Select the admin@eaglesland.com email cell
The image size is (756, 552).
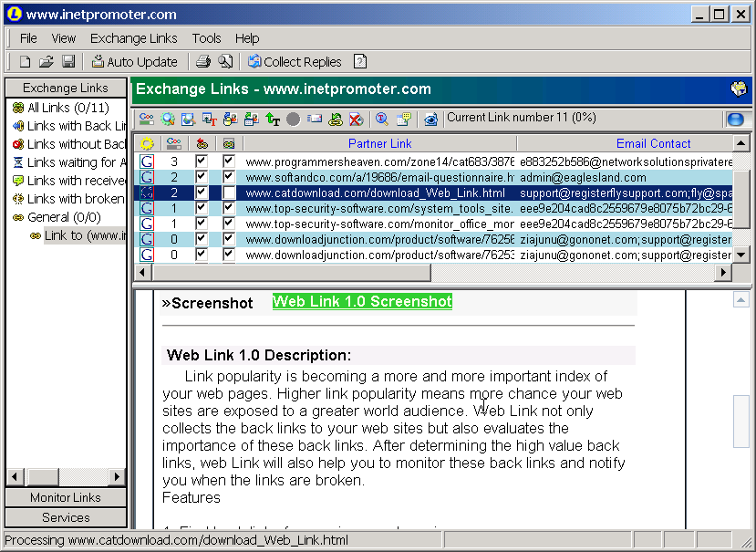(626, 177)
